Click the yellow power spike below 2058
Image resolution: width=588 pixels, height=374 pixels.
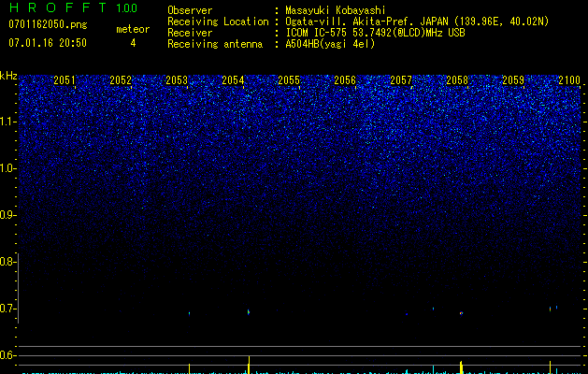[461, 367]
